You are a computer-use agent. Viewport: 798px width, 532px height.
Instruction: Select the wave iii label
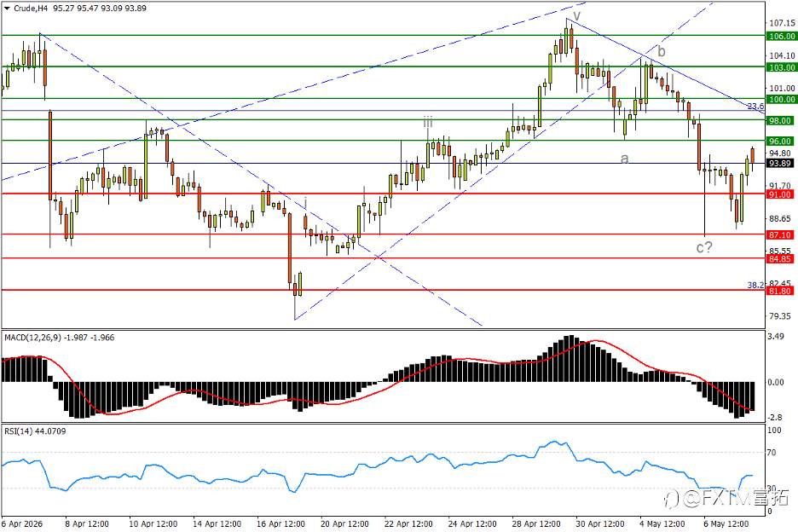coord(427,122)
